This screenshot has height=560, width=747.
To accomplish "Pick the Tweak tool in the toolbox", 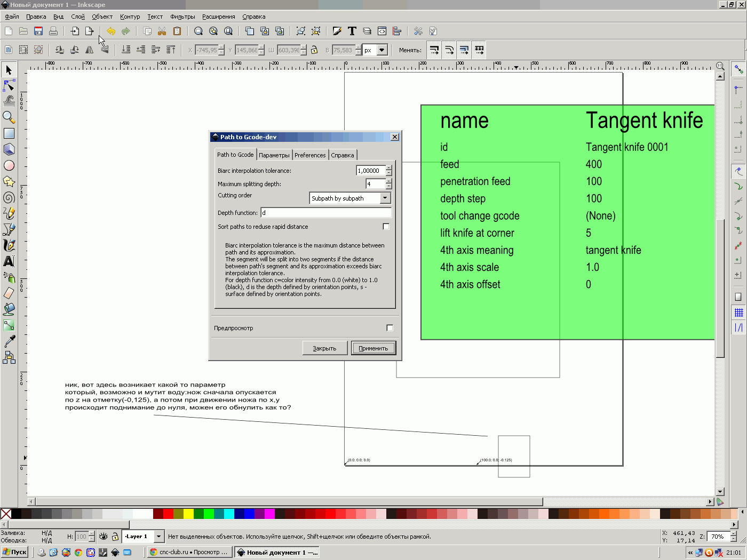I will [x=9, y=101].
